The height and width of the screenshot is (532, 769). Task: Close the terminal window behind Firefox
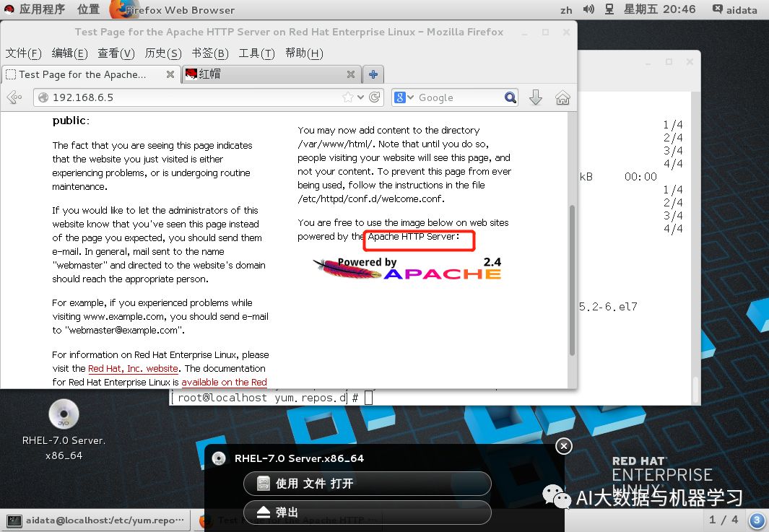[690, 62]
